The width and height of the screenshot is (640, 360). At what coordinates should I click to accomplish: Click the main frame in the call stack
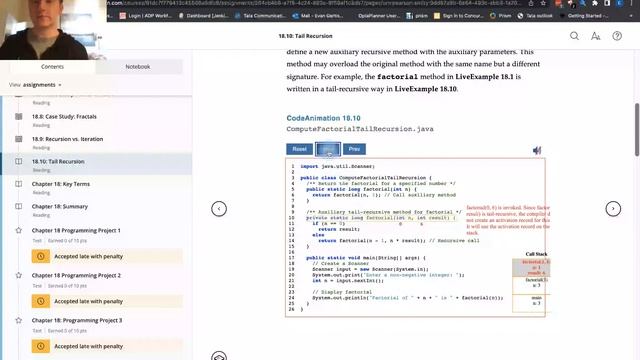[x=531, y=303]
